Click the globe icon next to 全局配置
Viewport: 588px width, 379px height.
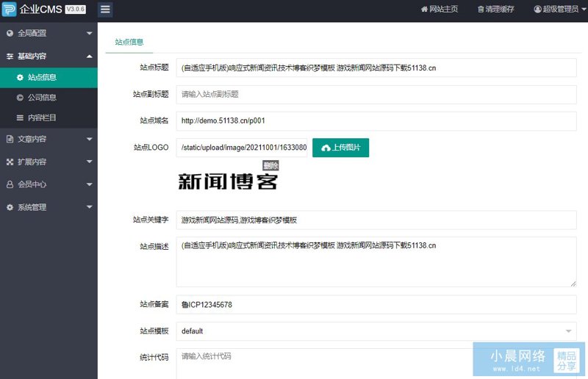pyautogui.click(x=10, y=33)
